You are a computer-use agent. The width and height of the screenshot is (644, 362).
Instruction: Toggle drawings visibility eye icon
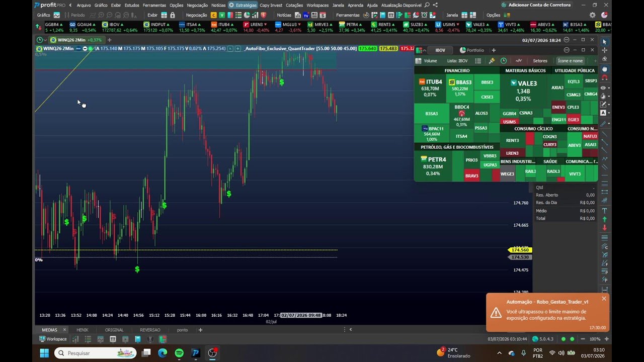(603, 88)
